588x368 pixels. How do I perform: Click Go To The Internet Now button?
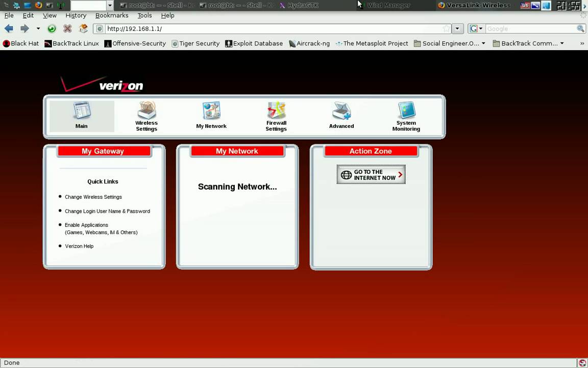pos(371,175)
